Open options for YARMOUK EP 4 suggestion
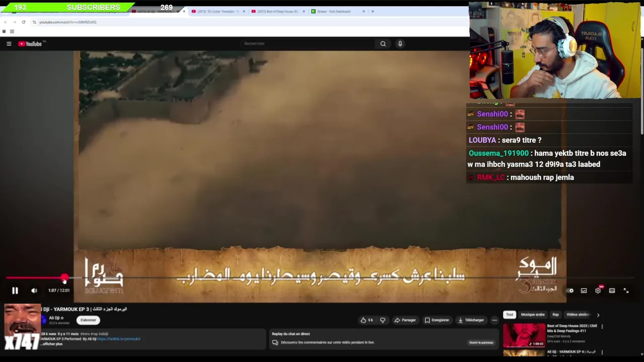 point(602,352)
